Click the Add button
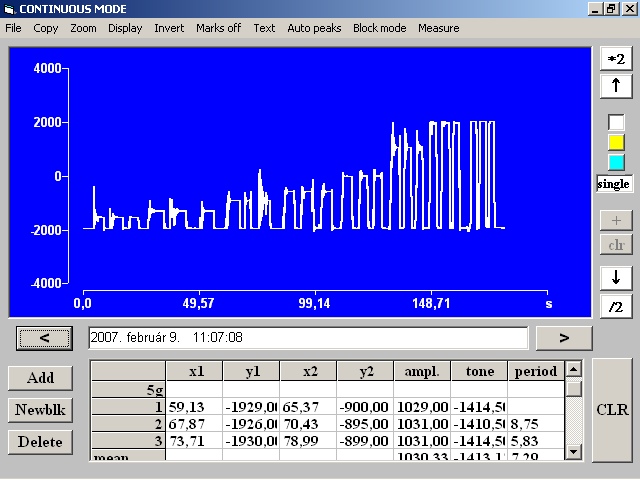 (x=40, y=378)
